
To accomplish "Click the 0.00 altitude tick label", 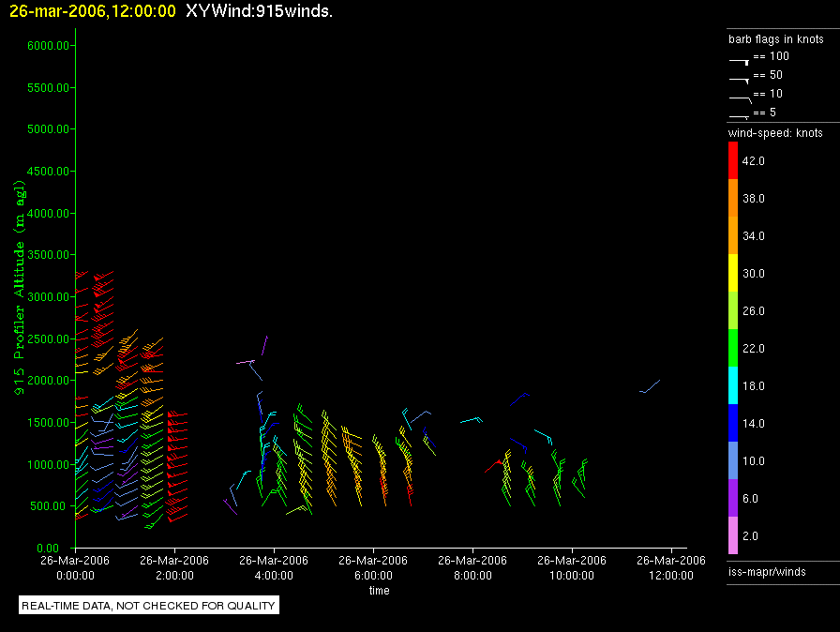I will pyautogui.click(x=48, y=548).
